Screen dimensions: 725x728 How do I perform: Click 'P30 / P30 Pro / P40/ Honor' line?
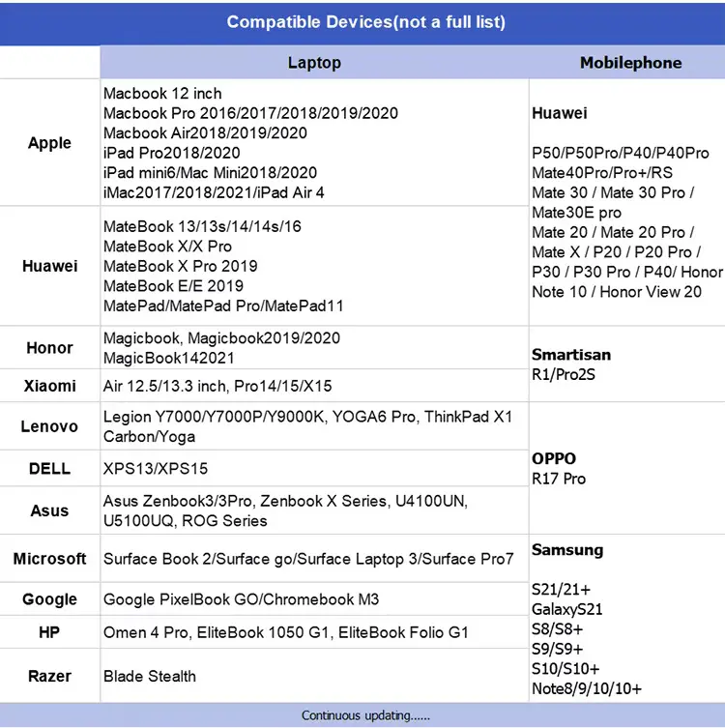pyautogui.click(x=627, y=272)
